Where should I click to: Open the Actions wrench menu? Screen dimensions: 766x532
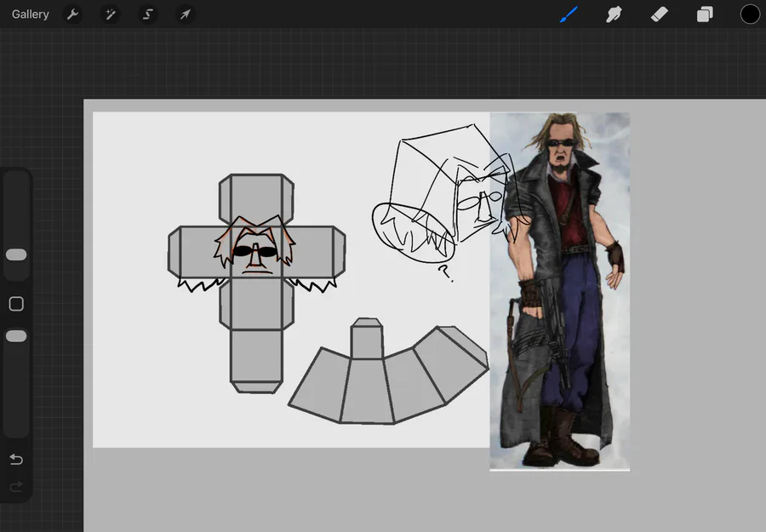(73, 14)
